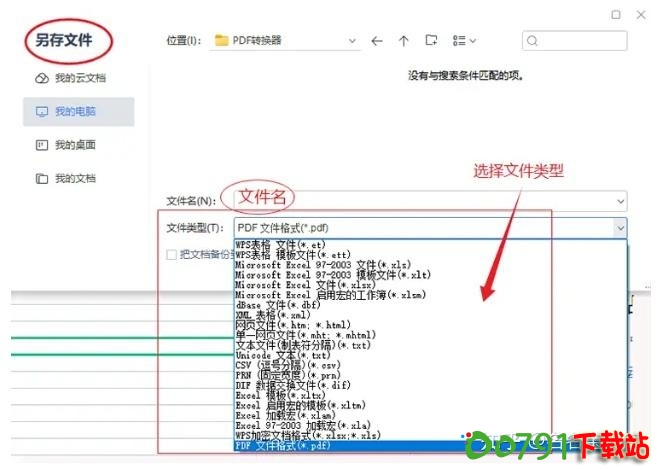Create a new folder
659x470 pixels.
pyautogui.click(x=432, y=41)
